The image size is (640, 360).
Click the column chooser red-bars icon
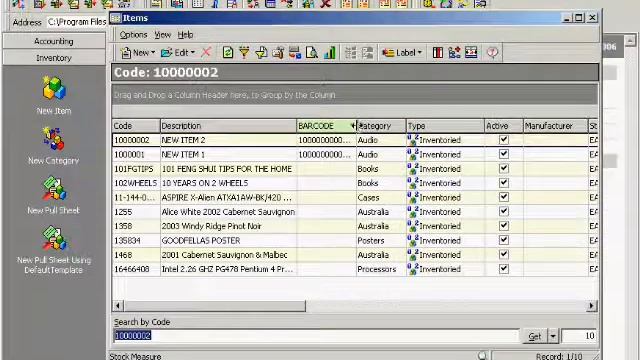pyautogui.click(x=438, y=52)
